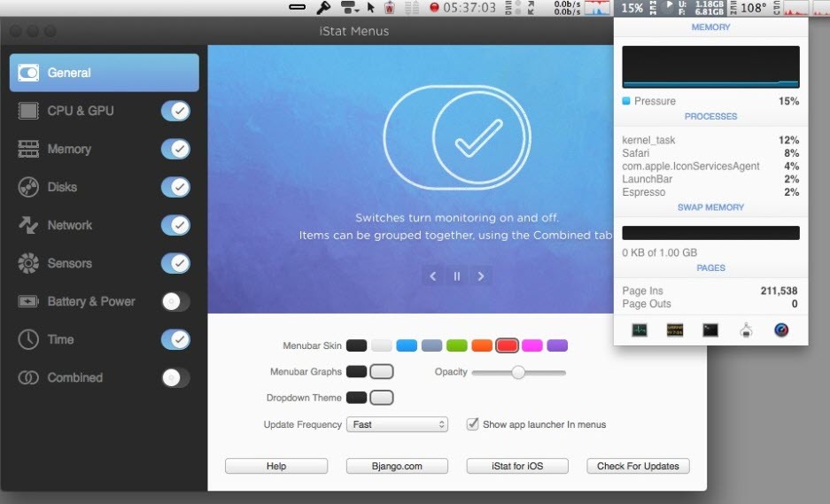Viewport: 830px width, 504px height.
Task: Open the 108° sensors menu bar item
Action: click(753, 8)
